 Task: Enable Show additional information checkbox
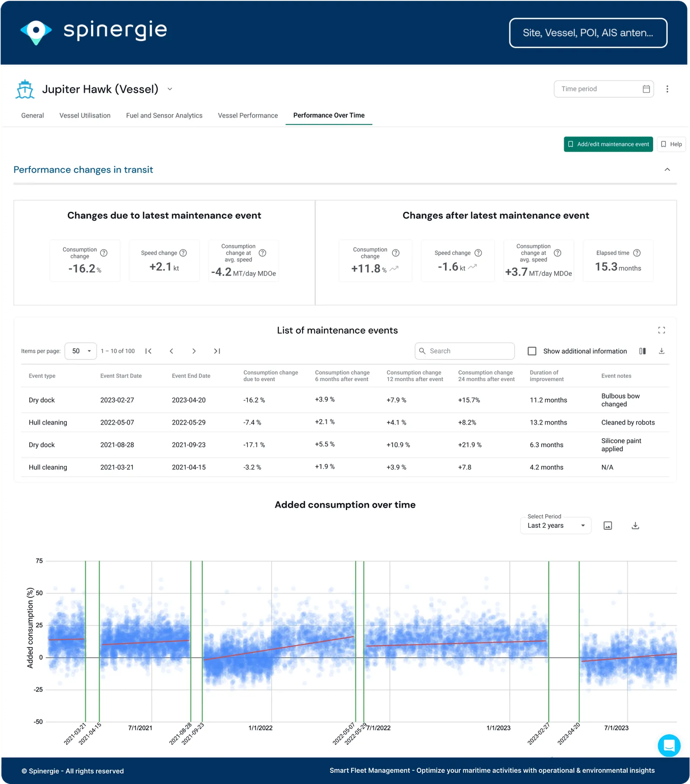pos(532,351)
